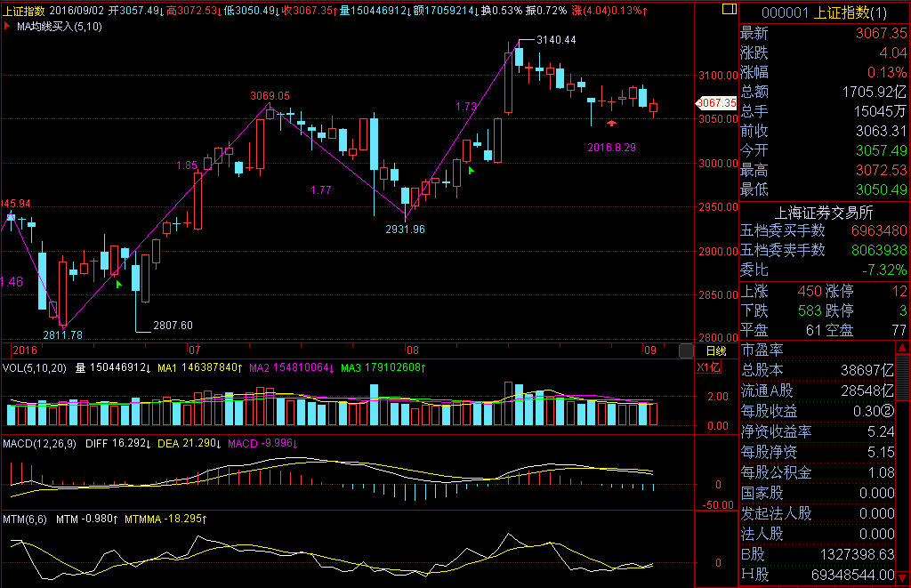This screenshot has width=911, height=588.
Task: Expand the MA均线买入 indicator triangle
Action: pos(7,27)
